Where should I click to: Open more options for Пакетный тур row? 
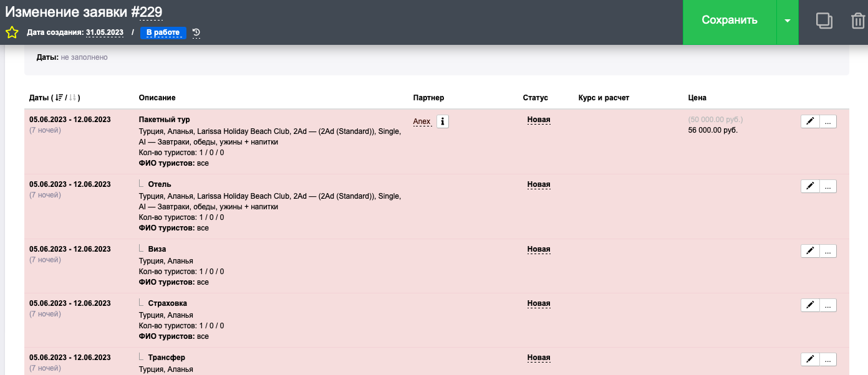tap(827, 121)
